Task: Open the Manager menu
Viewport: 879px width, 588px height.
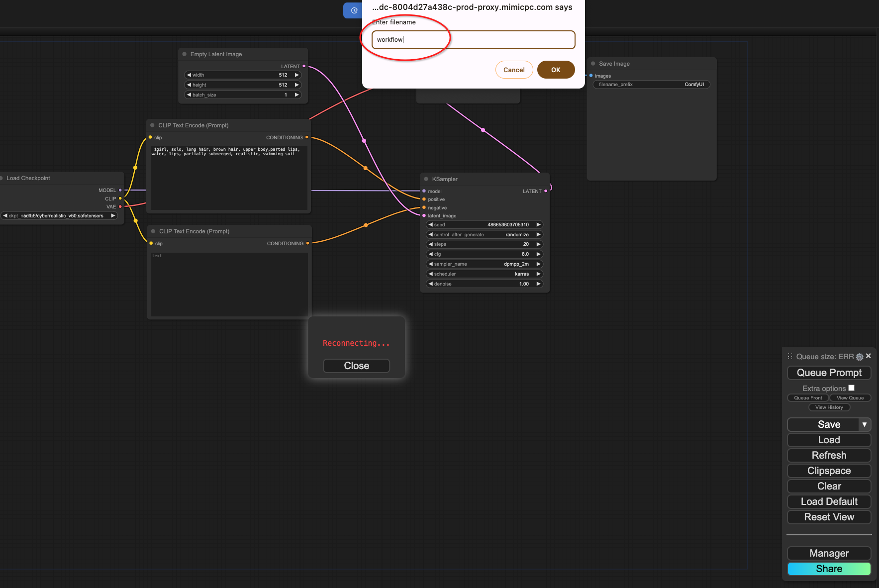Action: pos(829,553)
